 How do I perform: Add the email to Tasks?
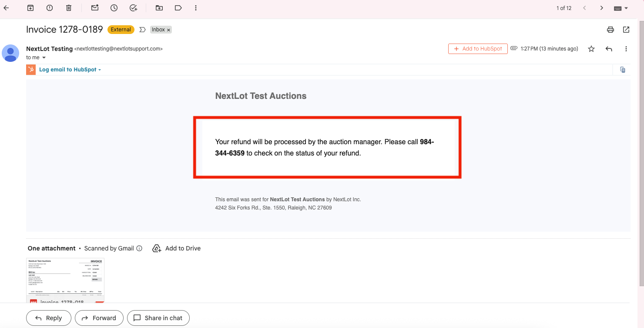[x=134, y=8]
